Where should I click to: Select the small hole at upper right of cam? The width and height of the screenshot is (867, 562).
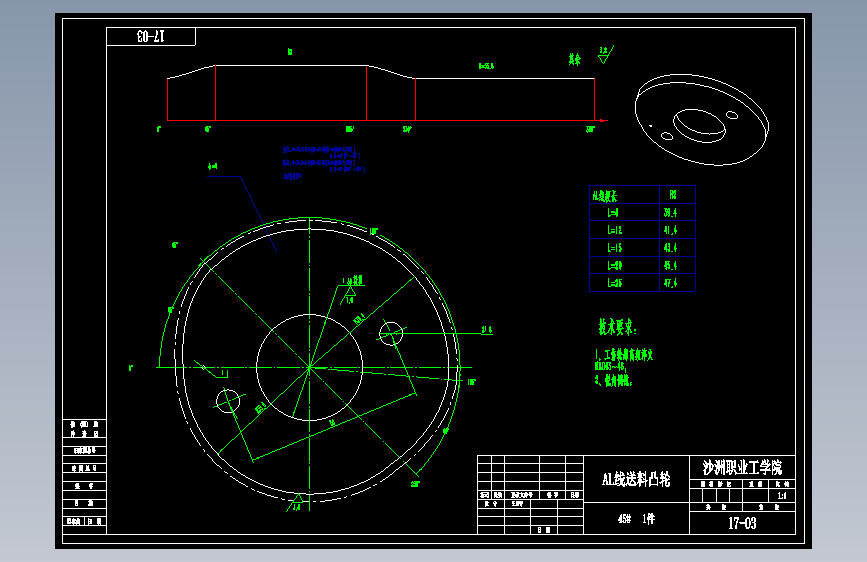391,334
